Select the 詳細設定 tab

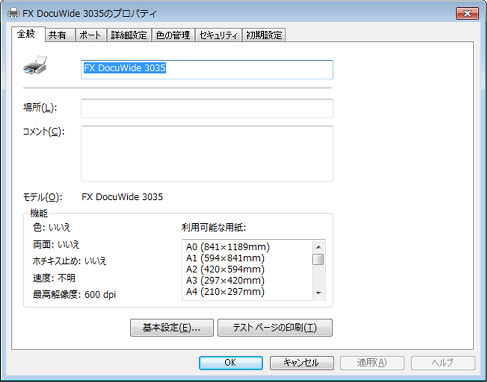[x=129, y=35]
